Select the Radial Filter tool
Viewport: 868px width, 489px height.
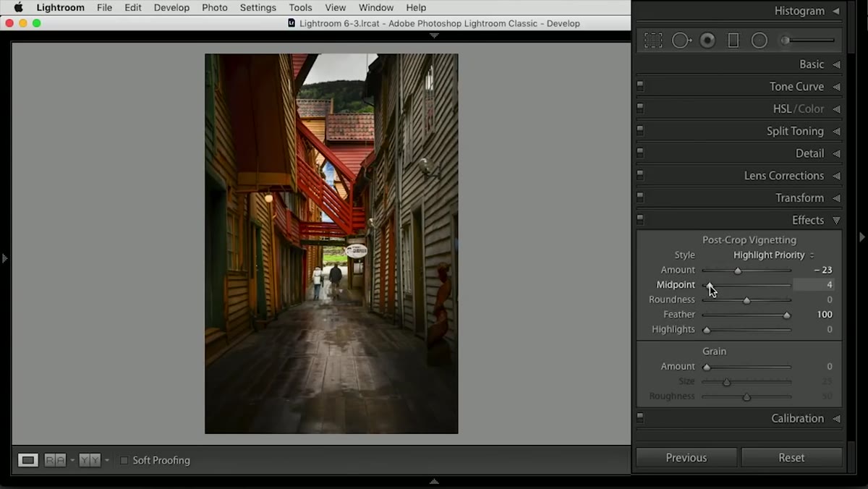tap(759, 41)
